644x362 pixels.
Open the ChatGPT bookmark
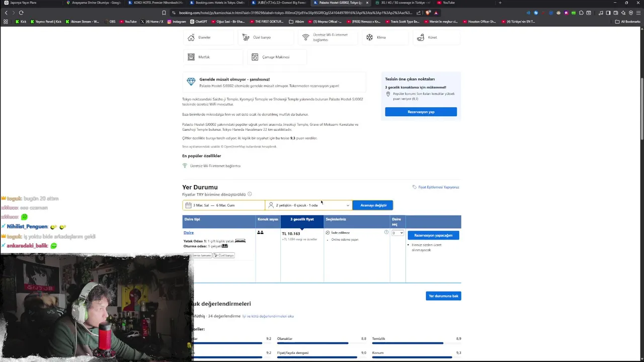tap(198, 22)
